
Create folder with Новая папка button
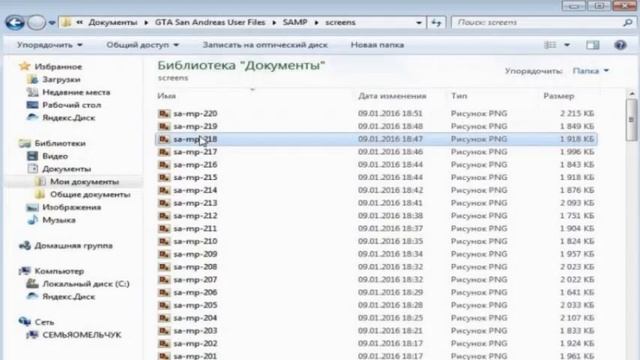pos(377,45)
